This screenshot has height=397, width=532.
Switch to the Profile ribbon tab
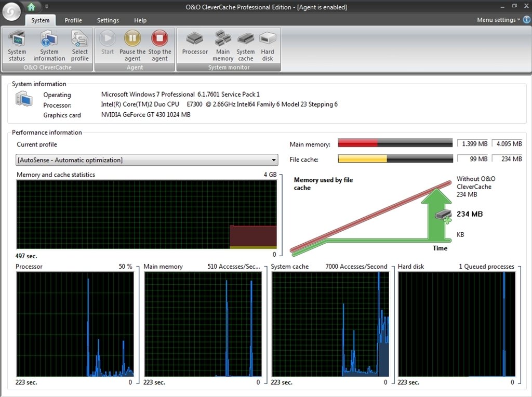click(73, 20)
